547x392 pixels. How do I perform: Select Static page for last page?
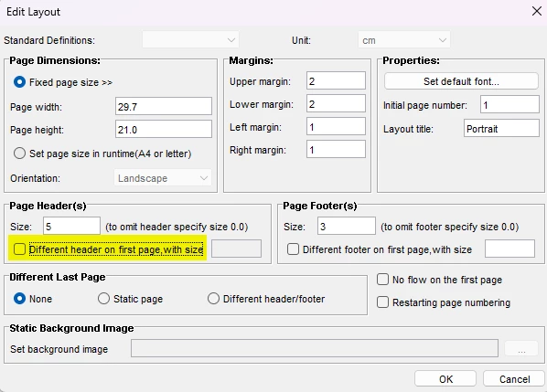click(103, 299)
